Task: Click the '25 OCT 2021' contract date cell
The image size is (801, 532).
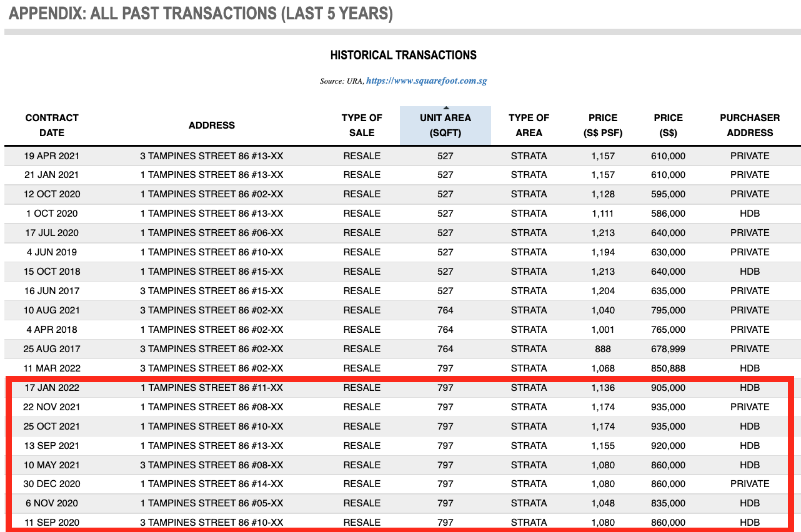Action: (x=52, y=426)
